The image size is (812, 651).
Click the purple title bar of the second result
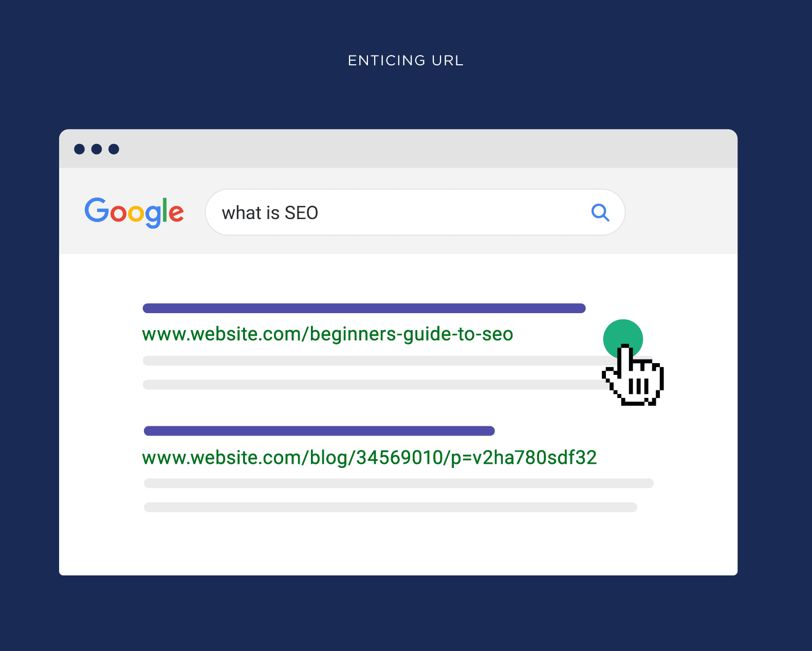(319, 431)
